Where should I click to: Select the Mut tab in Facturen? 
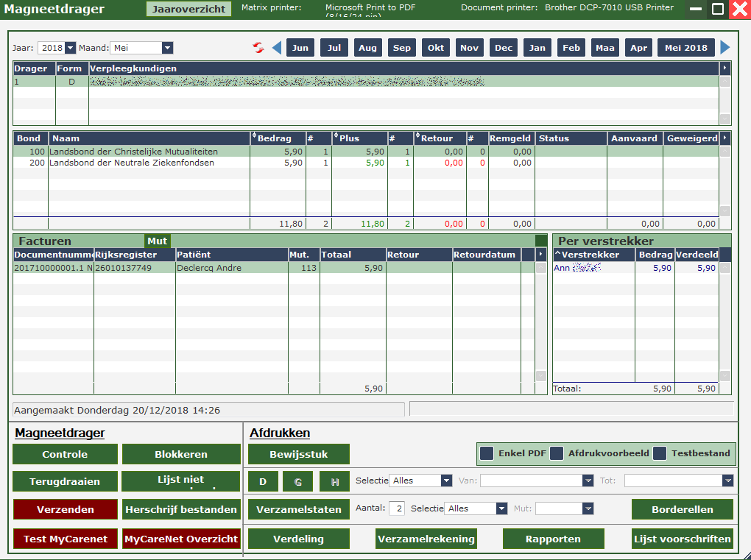(158, 241)
